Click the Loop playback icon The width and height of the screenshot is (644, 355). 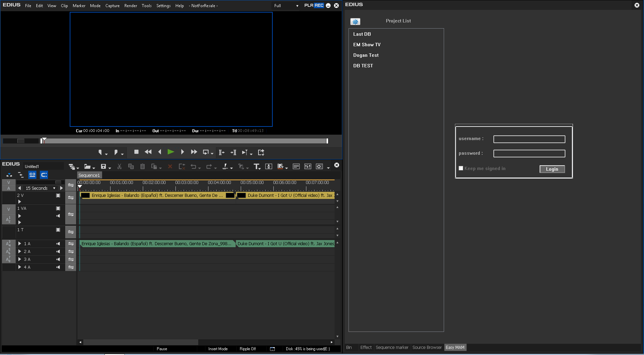[x=206, y=152]
